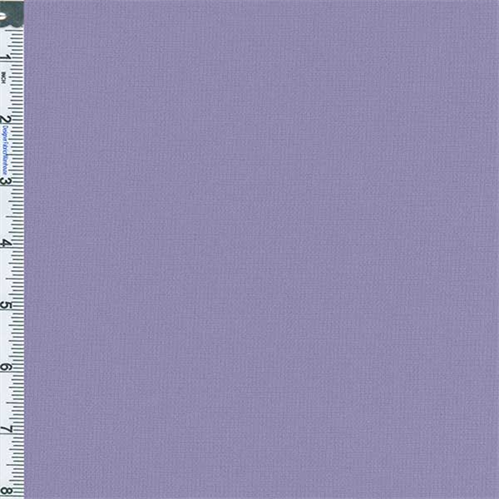Click the ruler number 7
The height and width of the screenshot is (500, 500).
pos(6,430)
